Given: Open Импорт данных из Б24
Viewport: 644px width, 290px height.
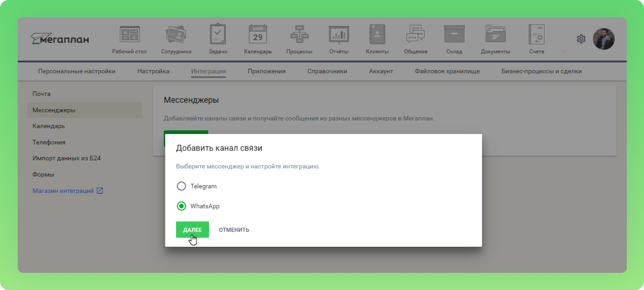Looking at the screenshot, I should pos(85,158).
